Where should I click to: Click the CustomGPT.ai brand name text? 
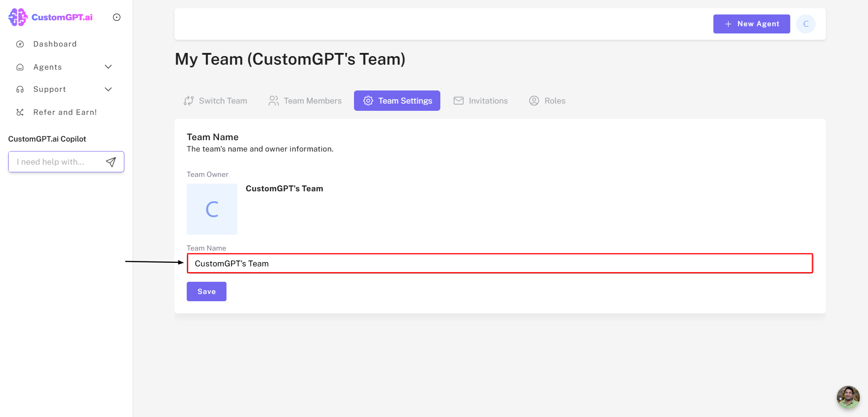click(x=62, y=17)
